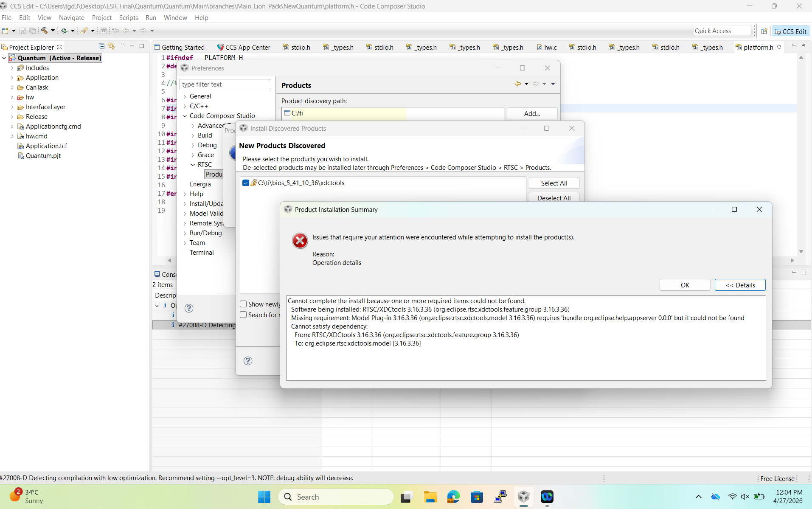Screen dimensions: 812x509
Task: Open help in the Preferences dialog
Action: point(189,308)
